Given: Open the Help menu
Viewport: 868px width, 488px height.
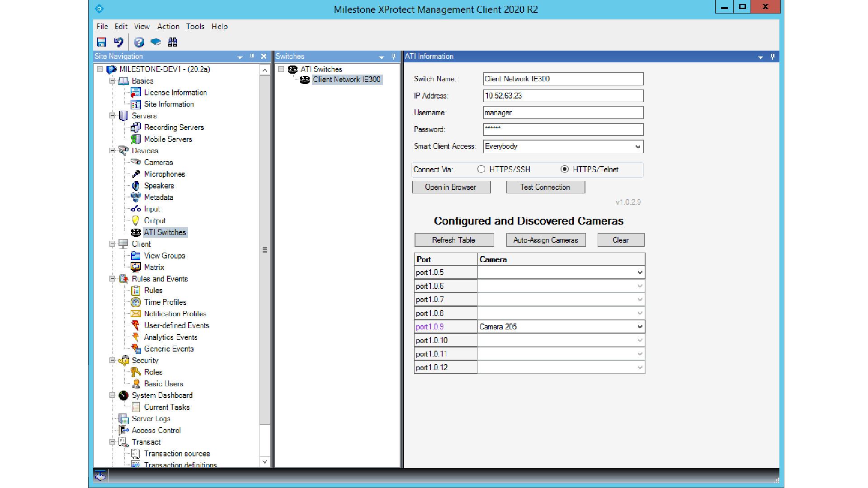Looking at the screenshot, I should pos(220,27).
